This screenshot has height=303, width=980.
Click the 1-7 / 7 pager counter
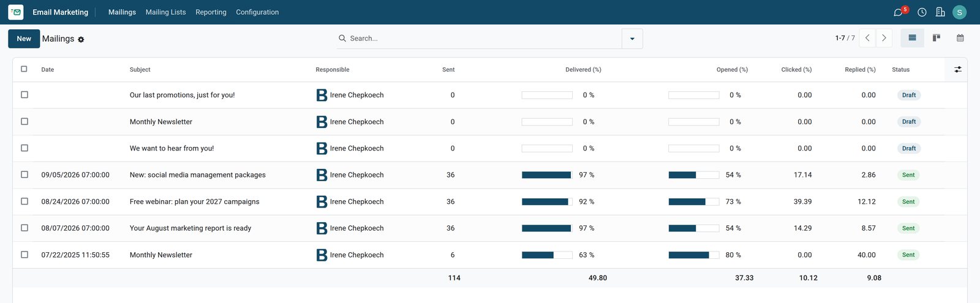[845, 38]
